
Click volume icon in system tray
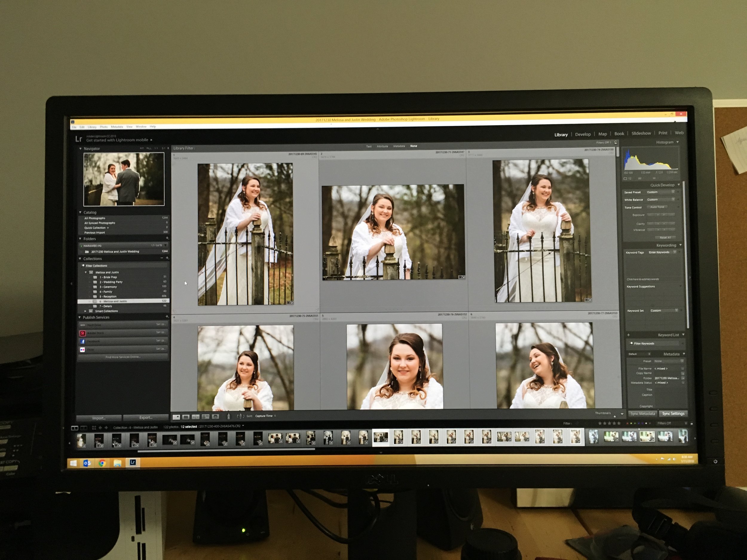pos(674,459)
